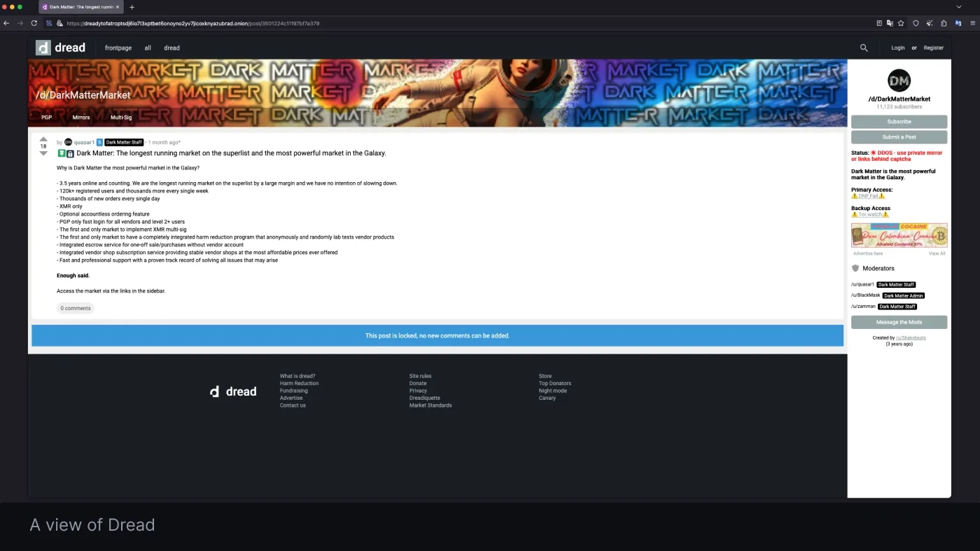Upvote the Dark Matter post
980x551 pixels.
point(43,139)
